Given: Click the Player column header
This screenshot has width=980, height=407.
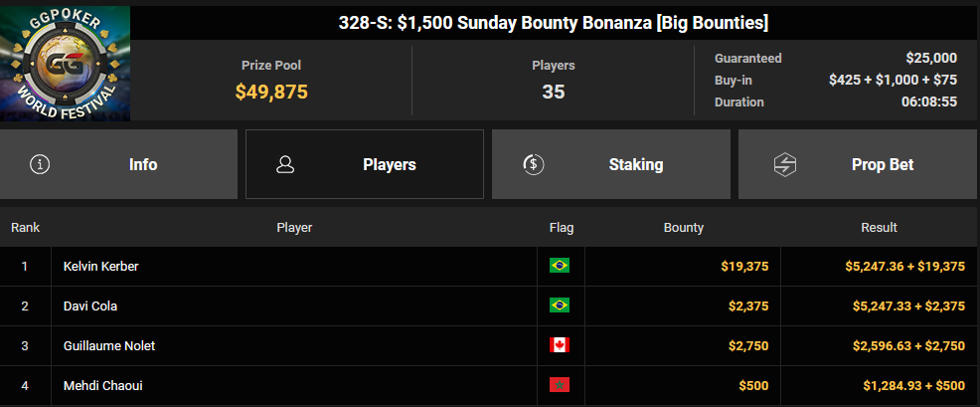Looking at the screenshot, I should (294, 227).
